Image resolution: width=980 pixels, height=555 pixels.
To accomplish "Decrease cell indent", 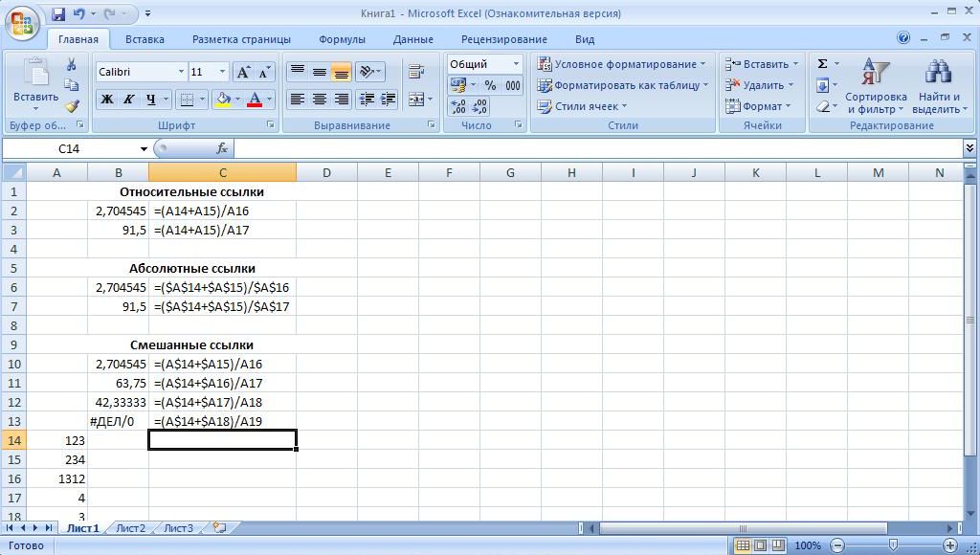I will 367,100.
